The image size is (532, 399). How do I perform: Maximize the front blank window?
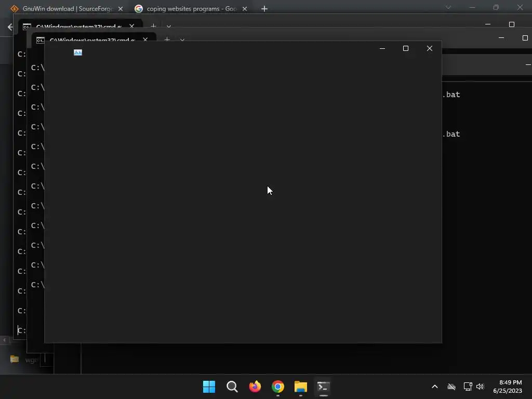405,48
